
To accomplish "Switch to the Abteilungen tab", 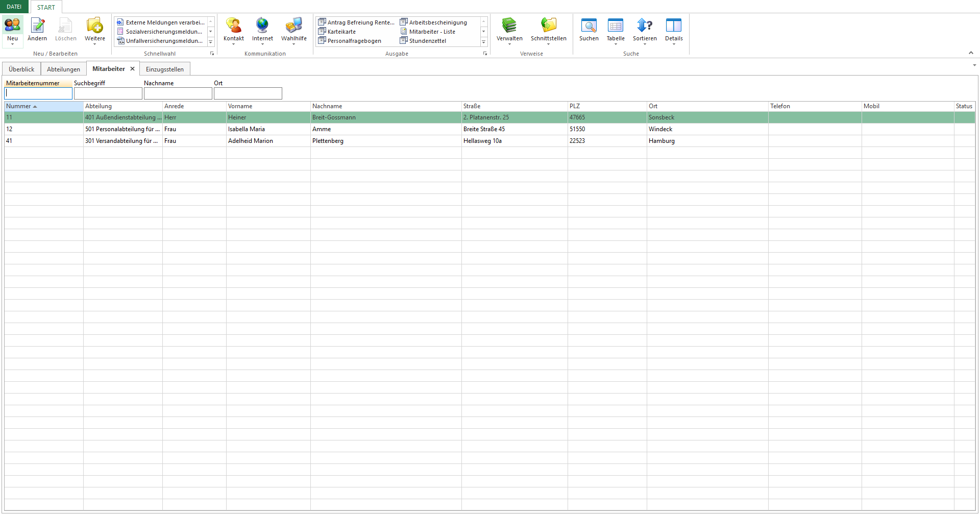I will pos(63,69).
